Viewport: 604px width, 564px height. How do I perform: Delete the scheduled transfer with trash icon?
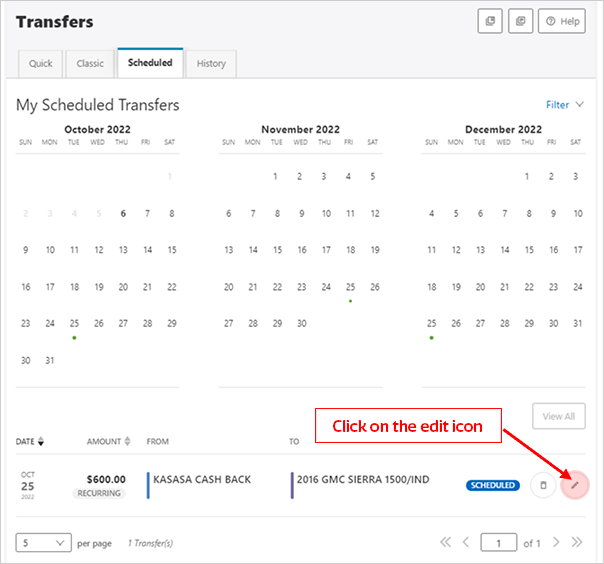[x=543, y=485]
